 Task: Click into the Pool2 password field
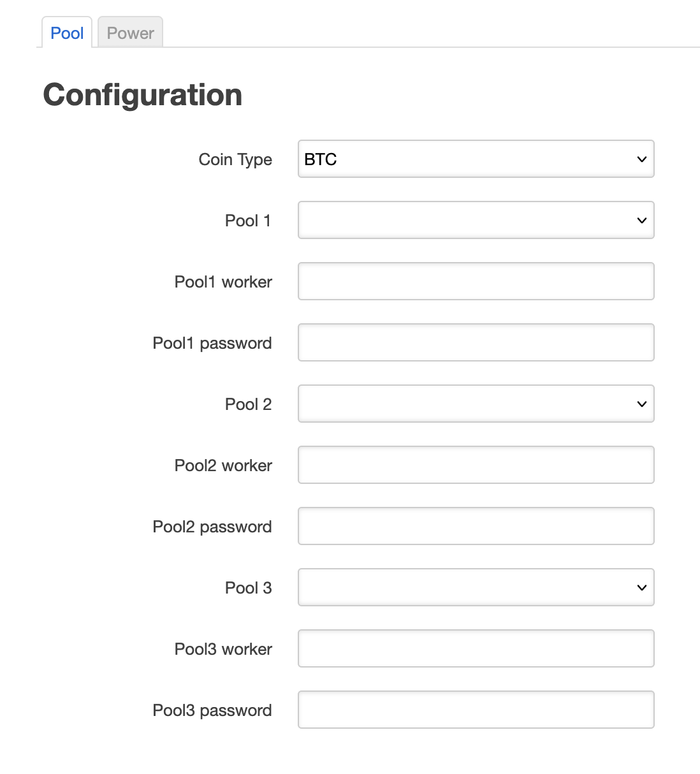tap(476, 527)
